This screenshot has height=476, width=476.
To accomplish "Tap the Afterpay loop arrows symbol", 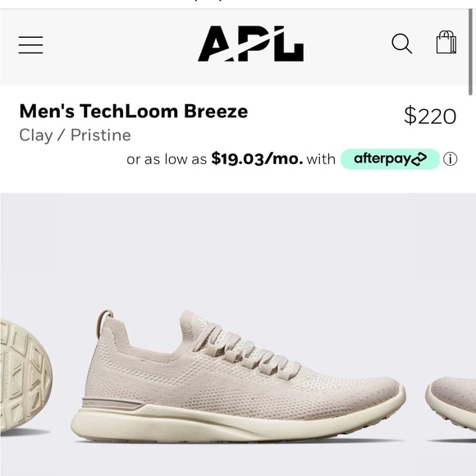I will pyautogui.click(x=419, y=159).
